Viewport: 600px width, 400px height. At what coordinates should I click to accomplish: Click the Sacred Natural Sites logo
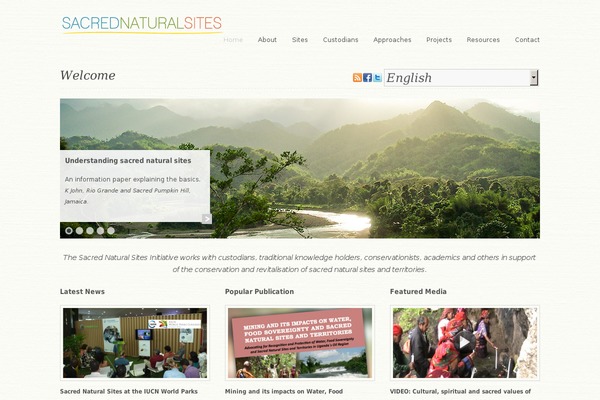pyautogui.click(x=142, y=24)
